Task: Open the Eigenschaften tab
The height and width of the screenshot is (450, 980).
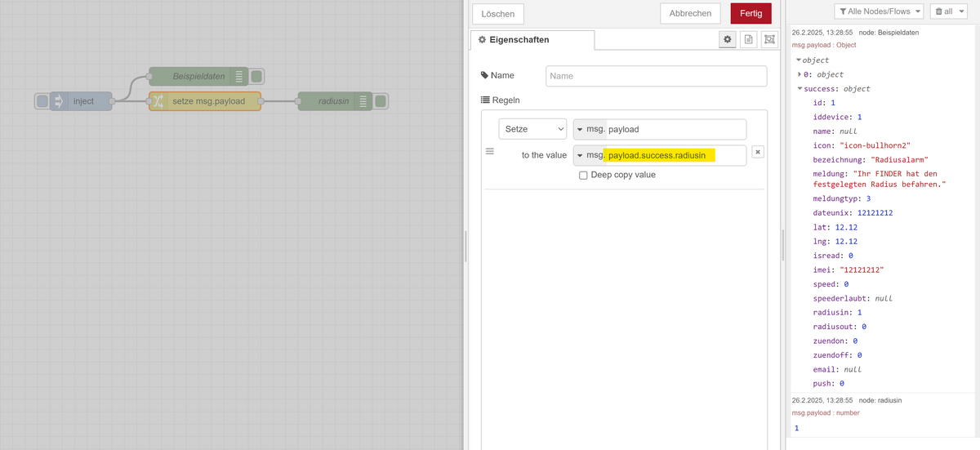Action: click(x=532, y=39)
